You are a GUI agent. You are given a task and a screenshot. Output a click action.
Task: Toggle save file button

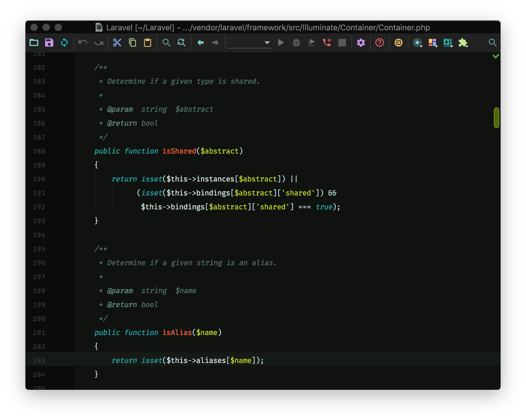pyautogui.click(x=49, y=42)
